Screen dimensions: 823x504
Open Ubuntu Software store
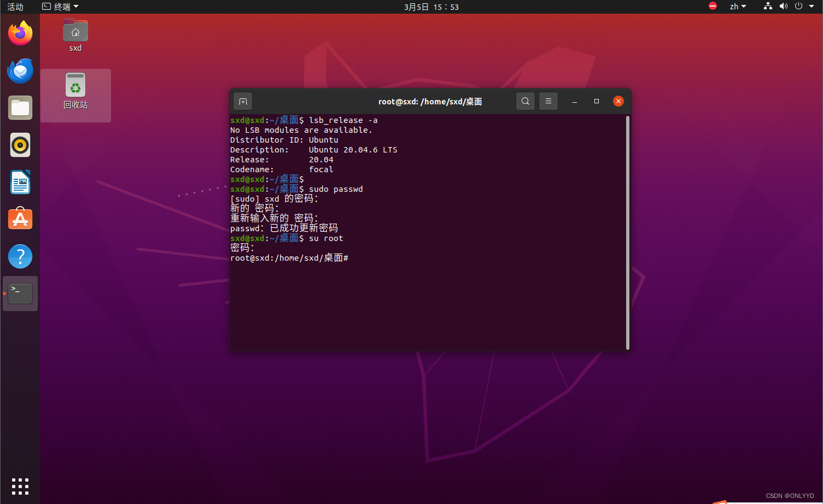pos(20,219)
